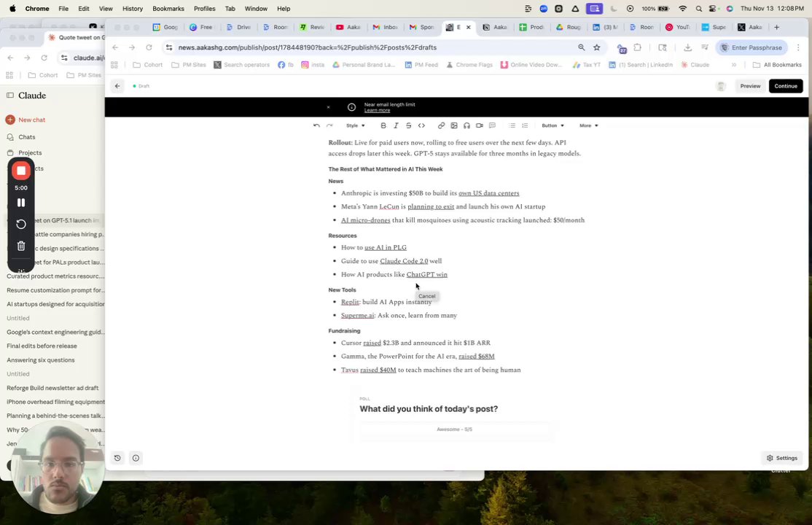Click the Replit link
The width and height of the screenshot is (812, 525).
(x=350, y=302)
